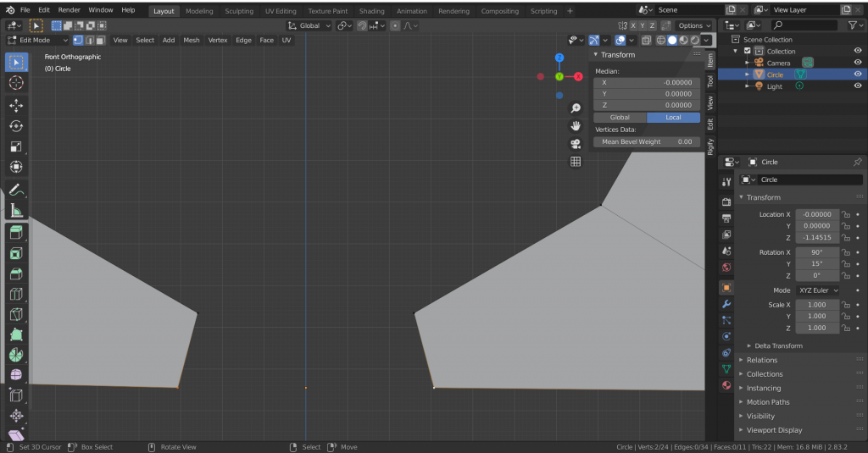Select the Loop Cut tool
The image size is (868, 453).
16,295
